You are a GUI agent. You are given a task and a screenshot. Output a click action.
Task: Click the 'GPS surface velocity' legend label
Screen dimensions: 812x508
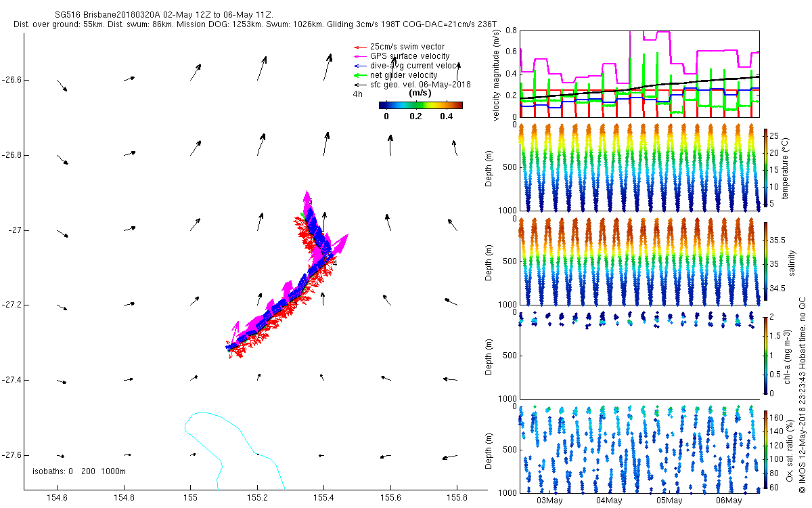(x=410, y=56)
